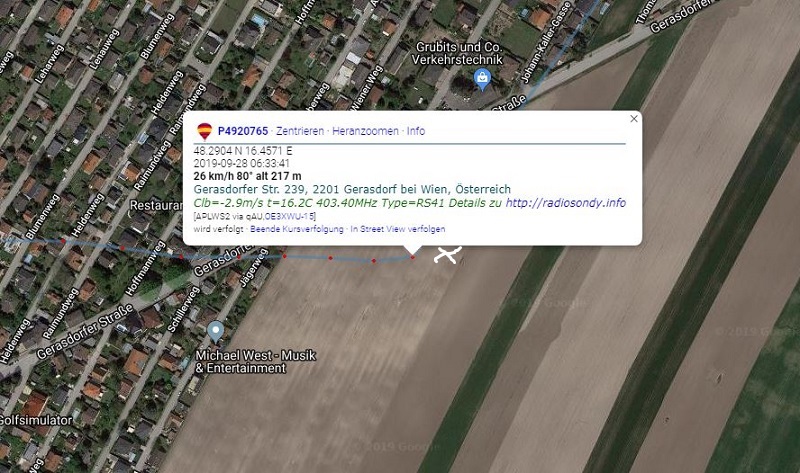Select the red track point beneath popup pointer
Viewport: 800px width, 473px height.
413,257
